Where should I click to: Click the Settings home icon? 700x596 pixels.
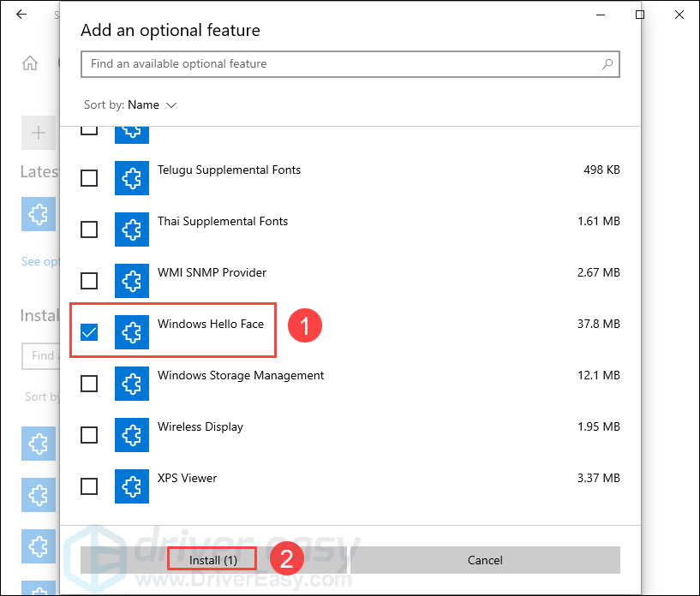click(29, 63)
